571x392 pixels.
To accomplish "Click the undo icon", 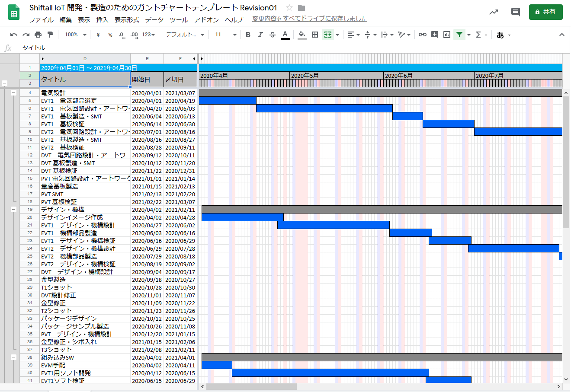I will point(14,35).
